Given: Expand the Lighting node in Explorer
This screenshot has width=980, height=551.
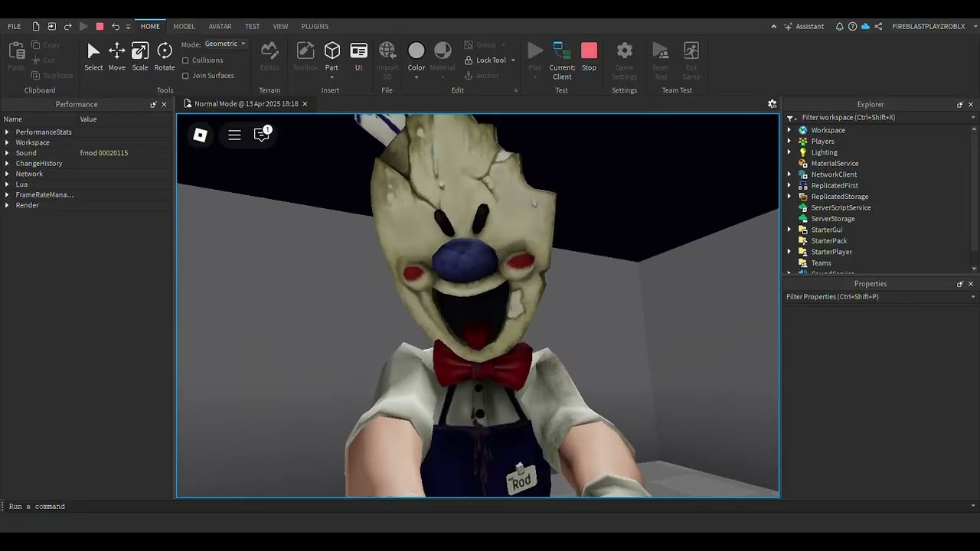Looking at the screenshot, I should (x=789, y=152).
